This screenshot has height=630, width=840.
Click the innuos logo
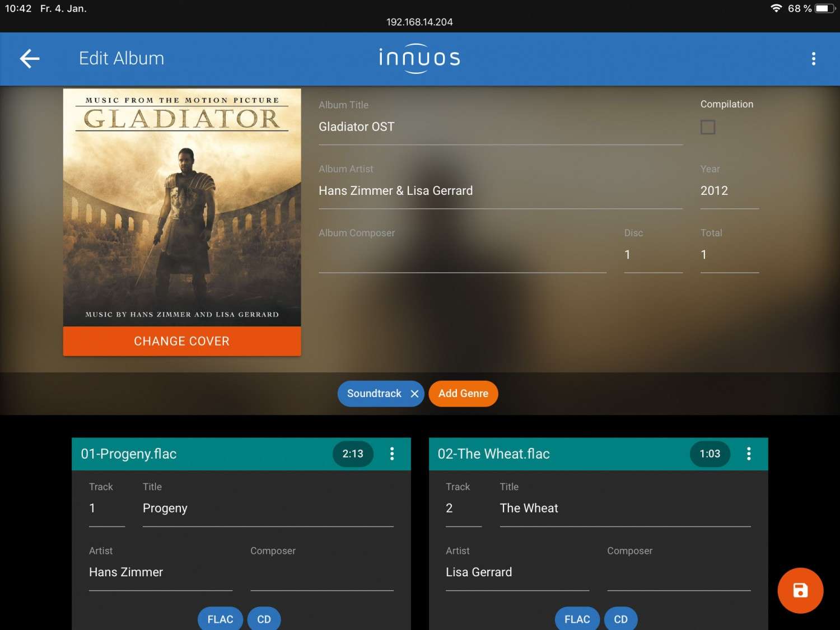click(419, 58)
